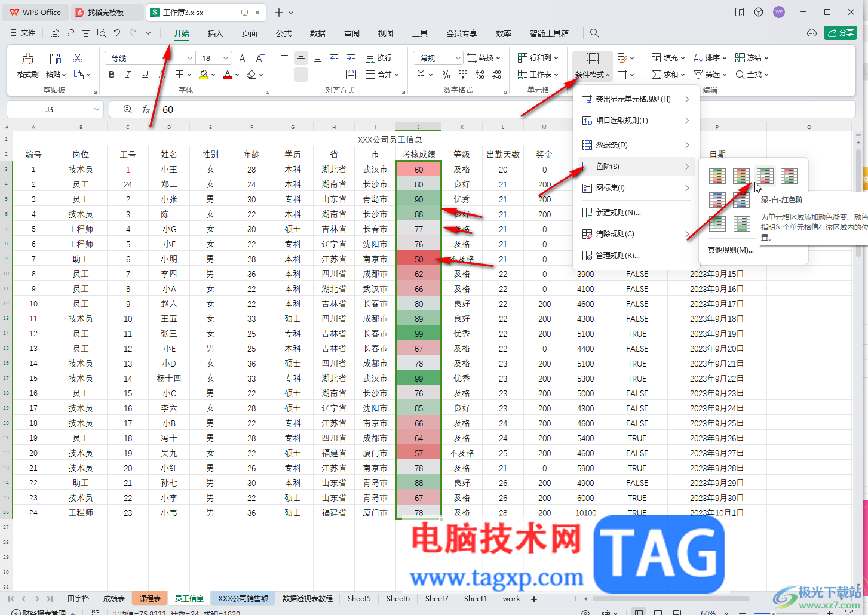Open the 排序 sort dropdown
Image resolution: width=868 pixels, height=615 pixels.
(x=710, y=58)
